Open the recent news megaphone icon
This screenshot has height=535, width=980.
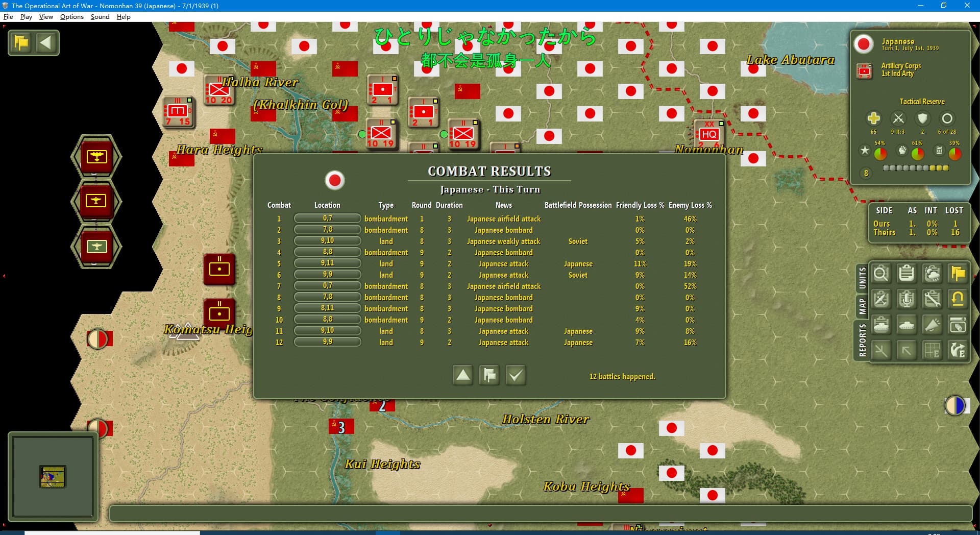[932, 325]
